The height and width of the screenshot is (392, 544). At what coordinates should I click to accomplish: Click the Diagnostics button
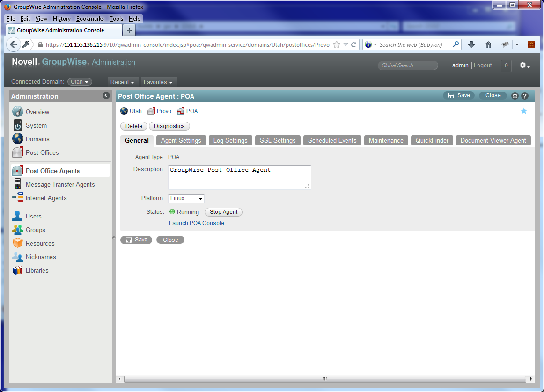click(x=169, y=126)
